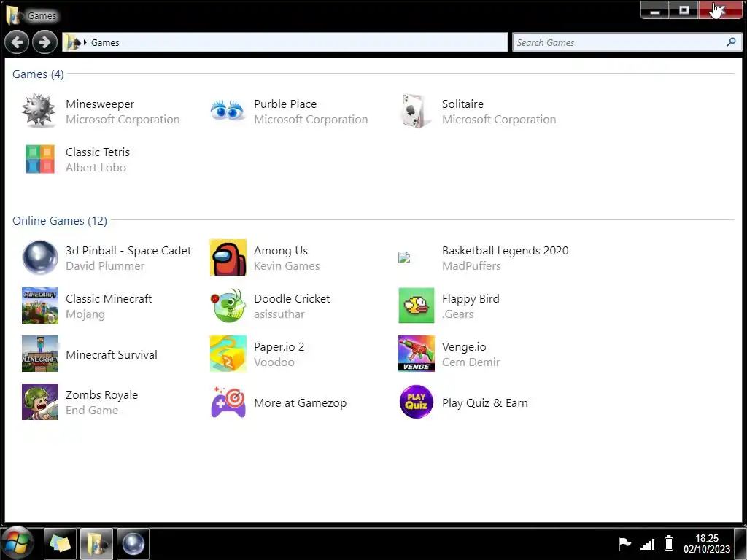Click the Among Us label

pyautogui.click(x=281, y=251)
